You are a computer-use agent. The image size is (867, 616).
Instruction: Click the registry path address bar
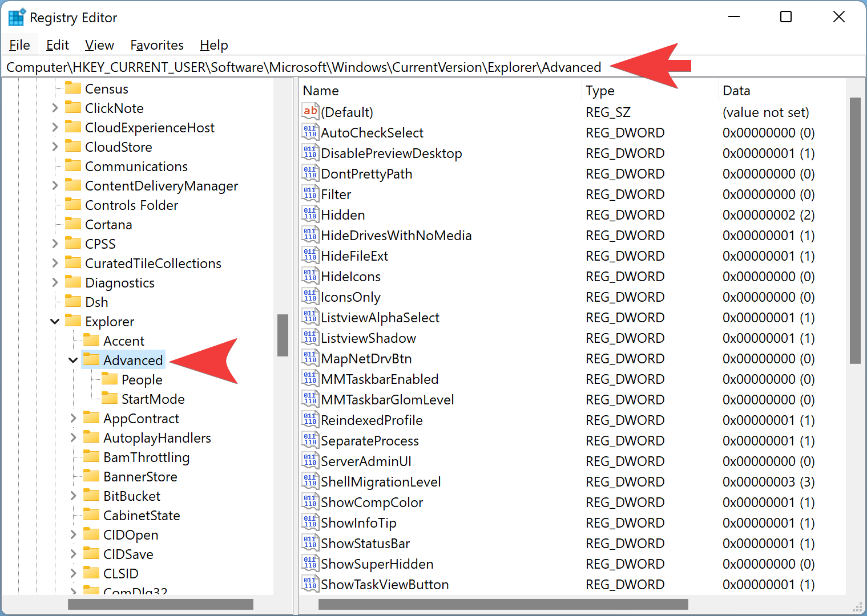[x=433, y=67]
